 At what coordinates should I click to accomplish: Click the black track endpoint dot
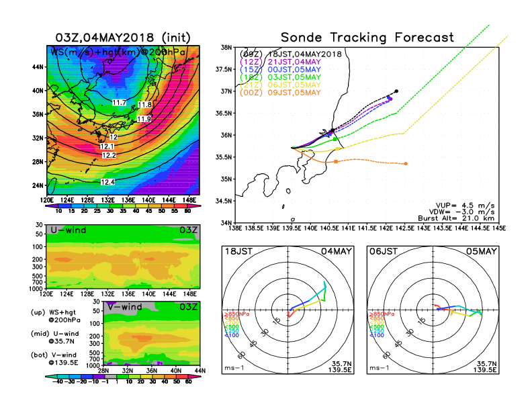click(x=396, y=91)
